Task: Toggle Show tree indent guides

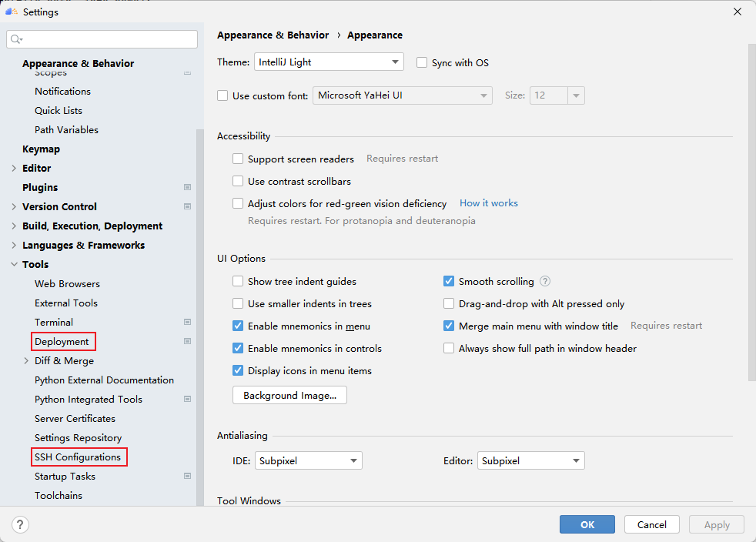Action: click(x=238, y=282)
